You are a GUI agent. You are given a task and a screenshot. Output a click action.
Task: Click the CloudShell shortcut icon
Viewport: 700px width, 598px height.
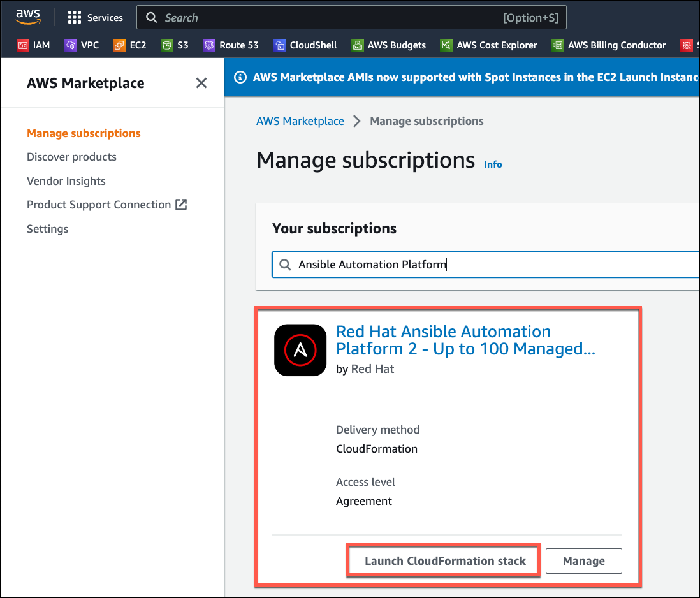point(279,45)
